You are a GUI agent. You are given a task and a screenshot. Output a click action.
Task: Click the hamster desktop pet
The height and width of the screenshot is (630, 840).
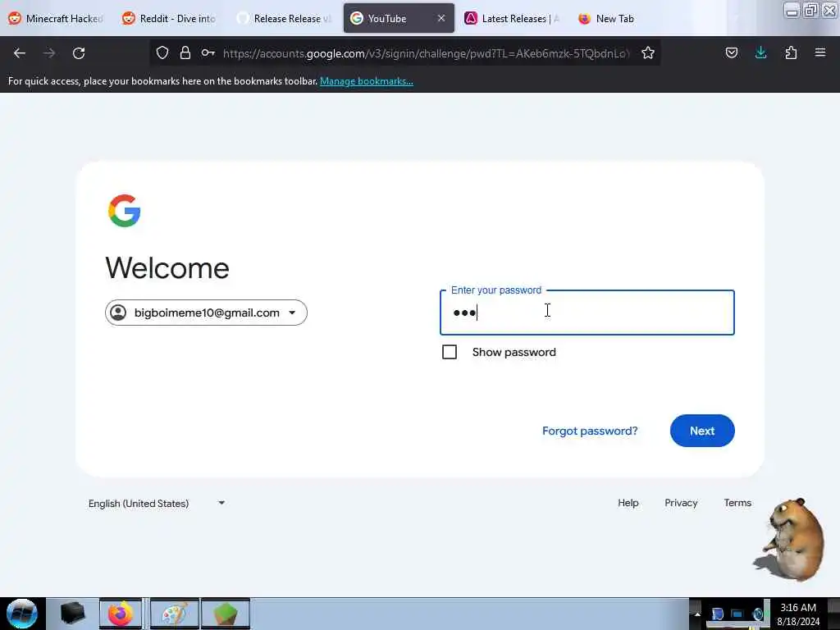(x=790, y=539)
